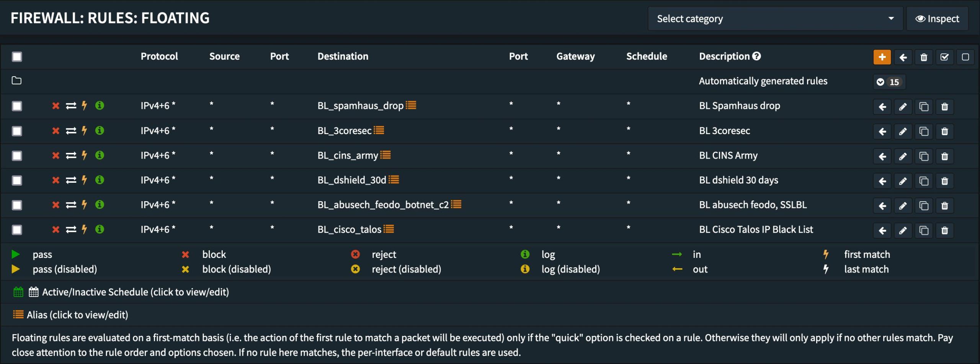Click the folder icon for auto-generated rules
Viewport: 980px width, 364px height.
pyautogui.click(x=16, y=80)
